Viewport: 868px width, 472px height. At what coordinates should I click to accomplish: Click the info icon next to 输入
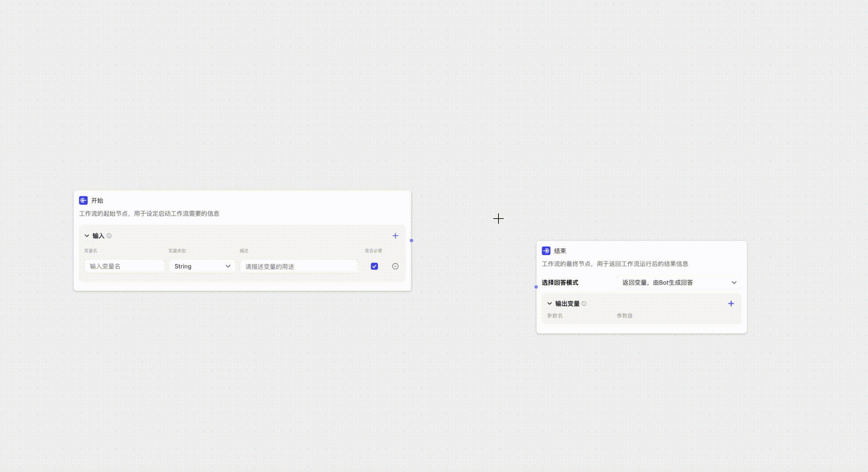[x=109, y=236]
